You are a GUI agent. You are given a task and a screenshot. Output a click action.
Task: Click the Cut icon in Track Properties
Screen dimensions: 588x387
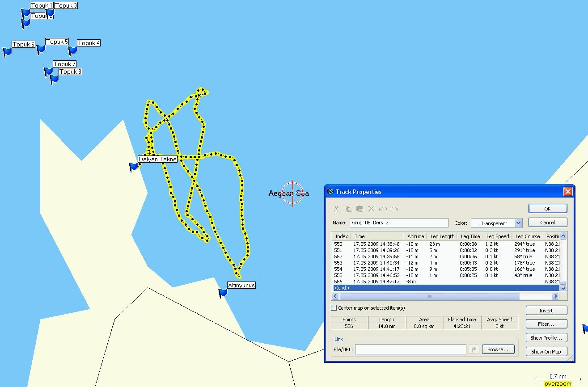pyautogui.click(x=336, y=209)
